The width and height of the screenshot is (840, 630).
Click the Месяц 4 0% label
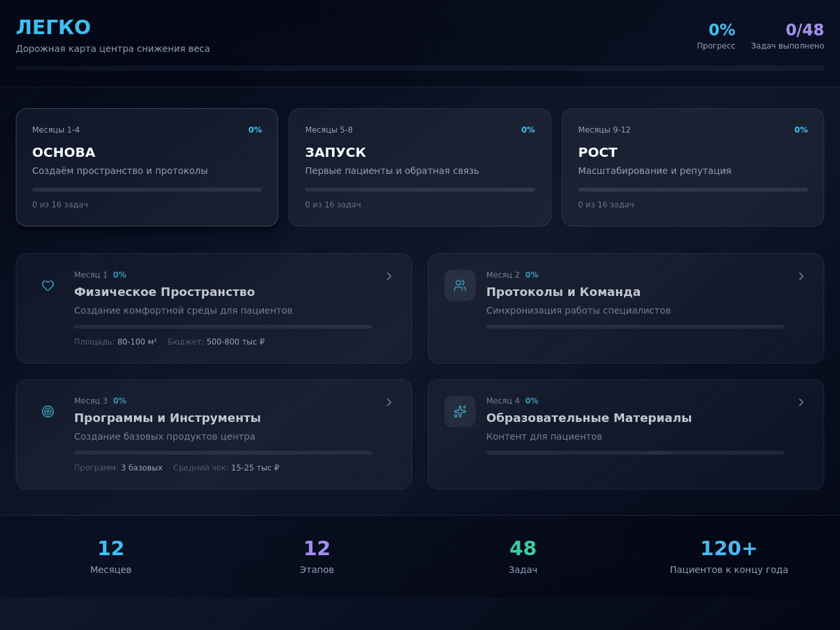pos(513,401)
